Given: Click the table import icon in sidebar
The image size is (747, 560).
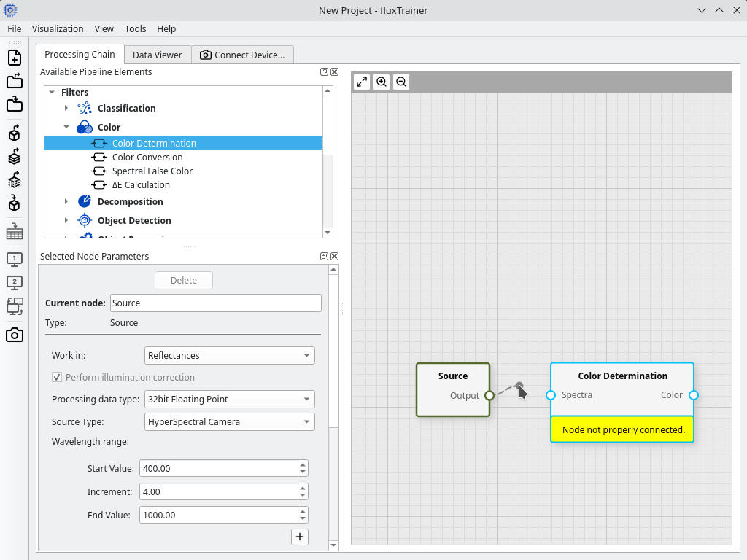Looking at the screenshot, I should pyautogui.click(x=15, y=231).
